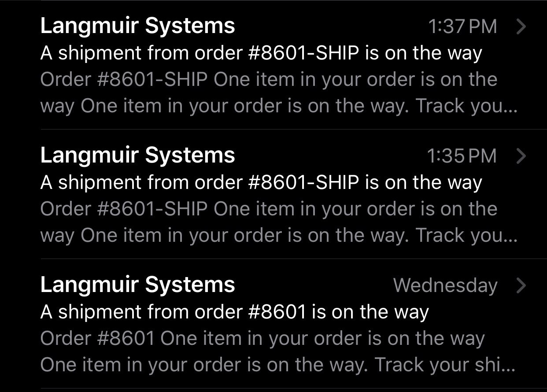The image size is (547, 392).
Task: Open the chevron beside the 1:37 PM email
Action: (x=521, y=27)
